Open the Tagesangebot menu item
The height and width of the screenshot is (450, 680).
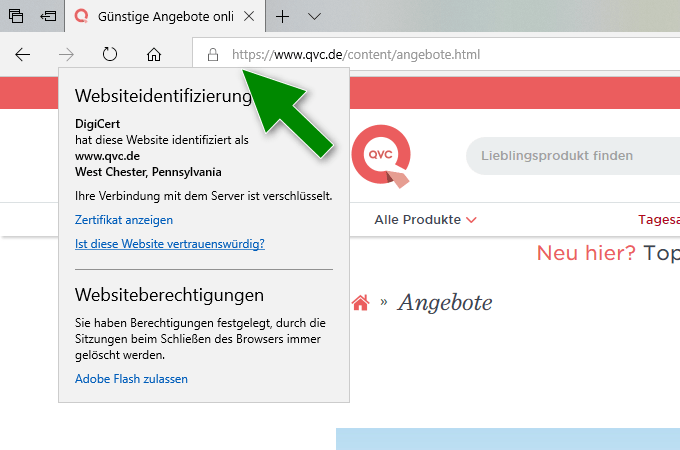(x=659, y=220)
